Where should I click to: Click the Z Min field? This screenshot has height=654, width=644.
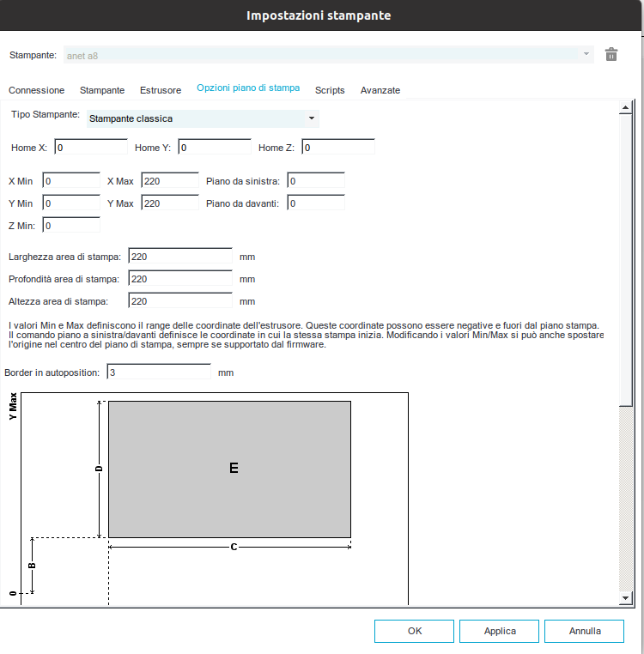pyautogui.click(x=71, y=225)
